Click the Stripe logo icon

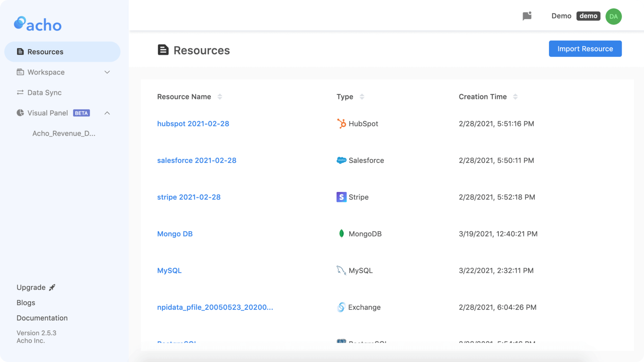pos(341,197)
